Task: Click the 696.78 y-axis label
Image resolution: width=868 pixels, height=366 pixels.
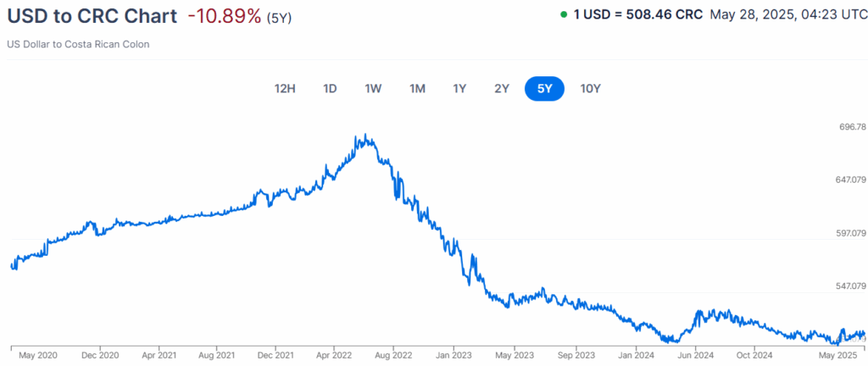Action: [x=849, y=127]
